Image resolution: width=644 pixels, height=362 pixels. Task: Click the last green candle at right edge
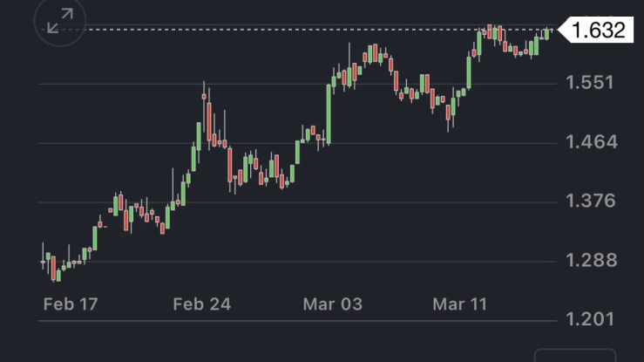[546, 34]
